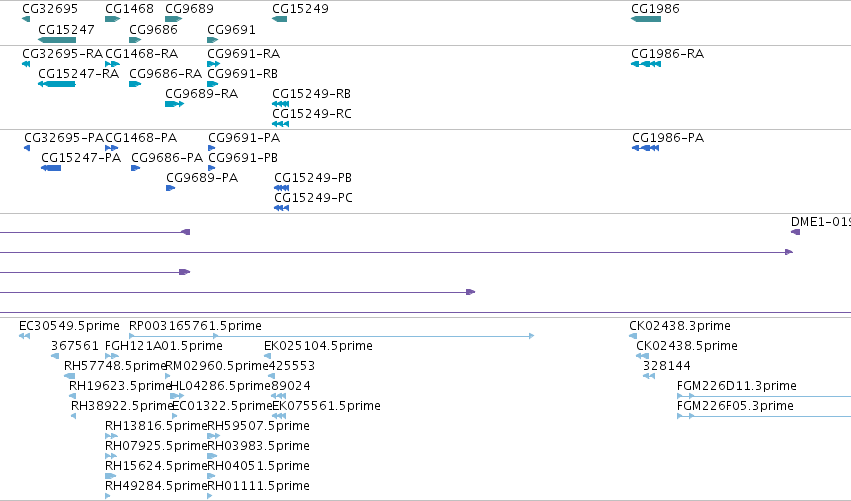
Task: Select the DME1-019 purple feature glyph
Action: 796,232
